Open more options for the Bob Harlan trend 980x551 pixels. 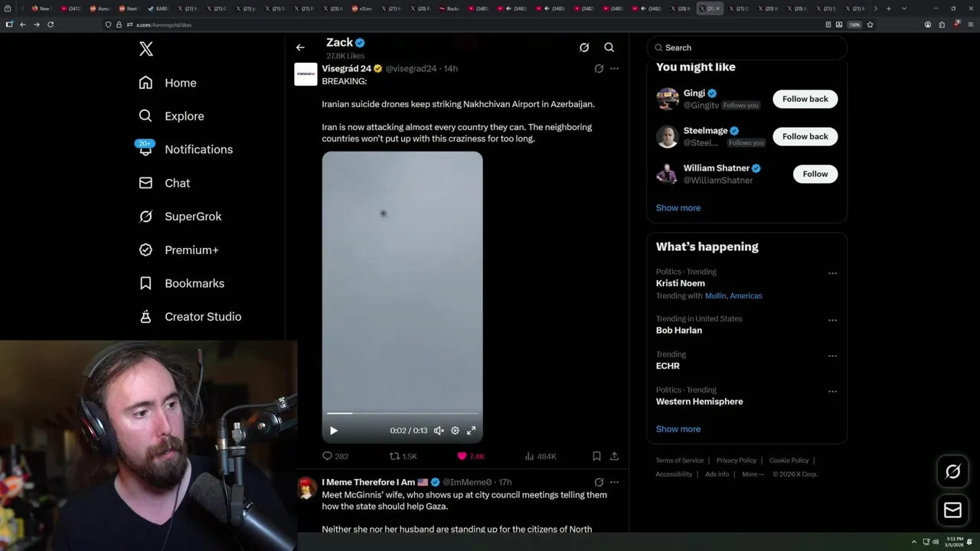(x=832, y=321)
